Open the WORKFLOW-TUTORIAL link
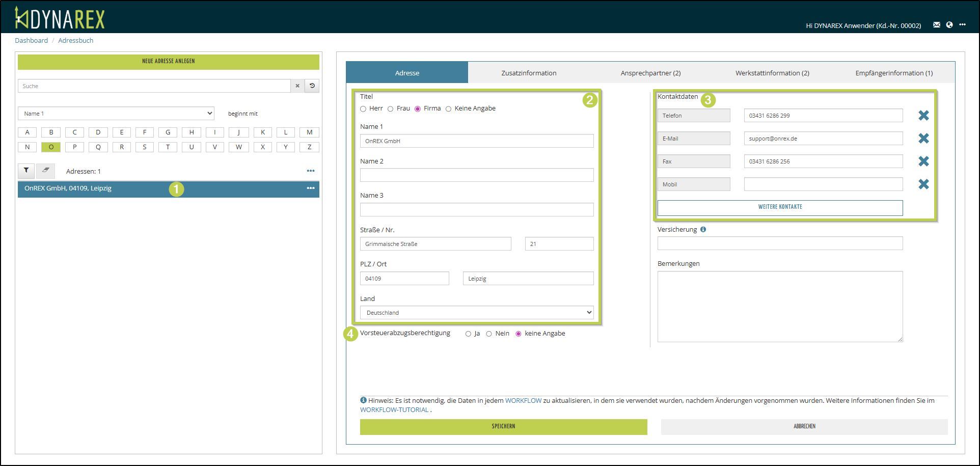 (394, 410)
